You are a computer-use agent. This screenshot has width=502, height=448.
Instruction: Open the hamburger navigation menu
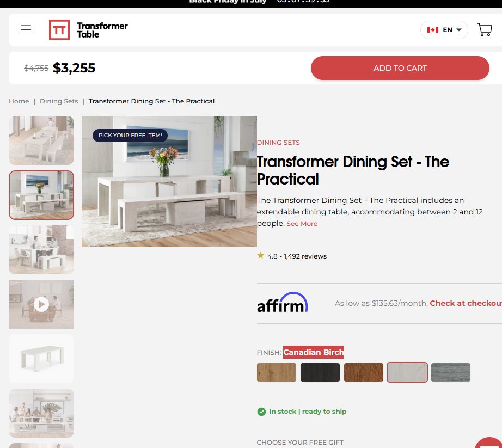26,30
